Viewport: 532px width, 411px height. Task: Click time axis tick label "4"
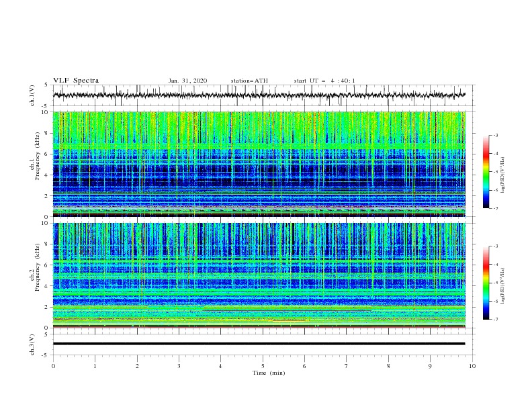[x=220, y=366]
